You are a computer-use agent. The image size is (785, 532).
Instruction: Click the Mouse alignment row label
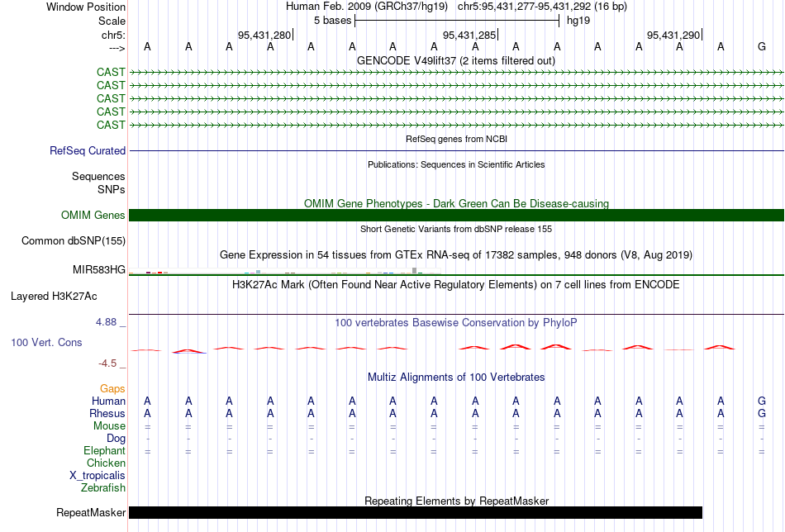pos(109,426)
